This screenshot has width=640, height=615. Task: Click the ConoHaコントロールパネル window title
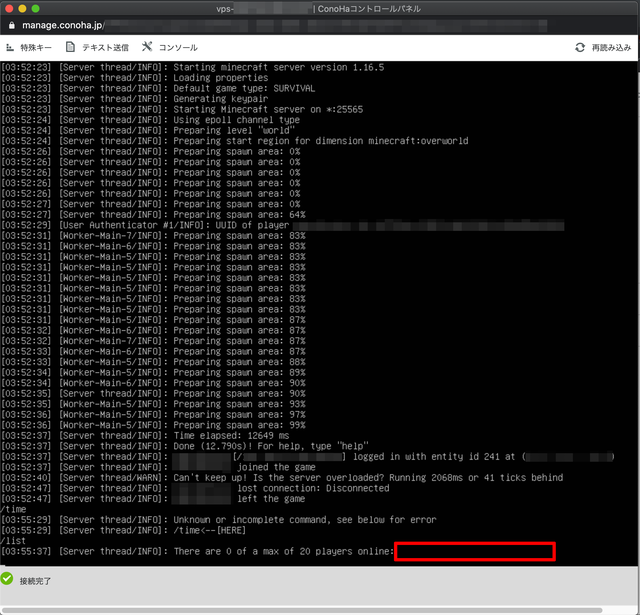tap(370, 8)
